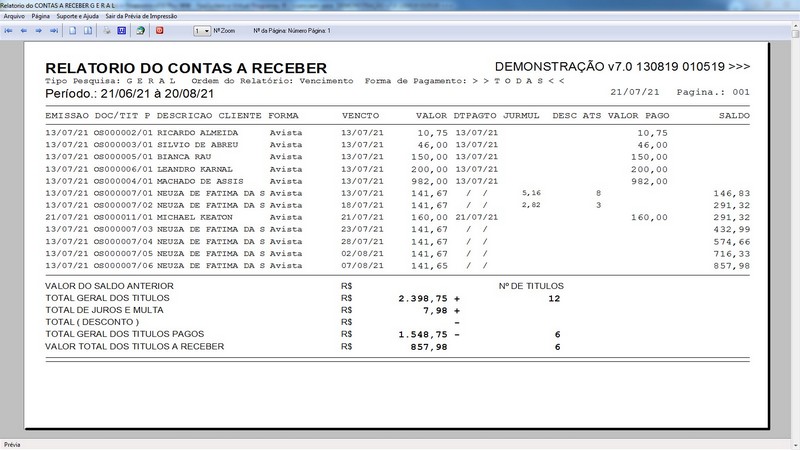
Task: Select the MICHAEL KEATON row
Action: tap(397, 217)
